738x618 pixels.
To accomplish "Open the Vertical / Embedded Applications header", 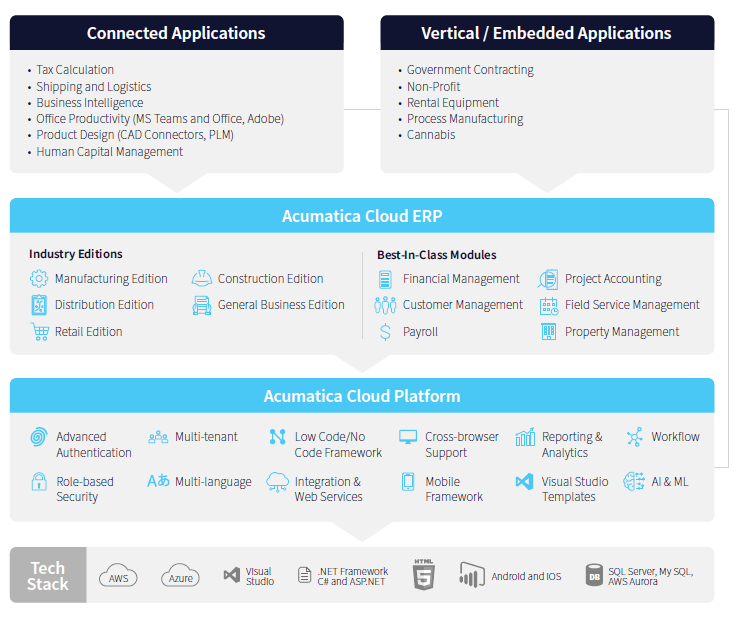I will tap(546, 33).
